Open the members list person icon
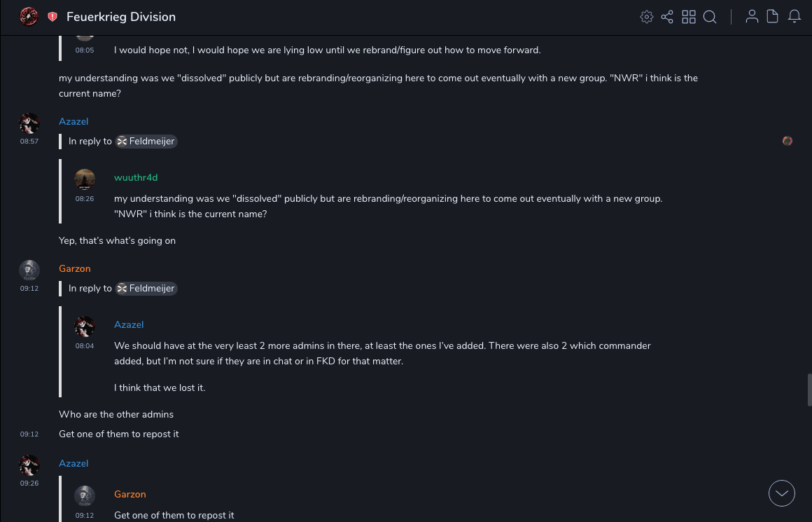The width and height of the screenshot is (812, 522). (x=752, y=17)
